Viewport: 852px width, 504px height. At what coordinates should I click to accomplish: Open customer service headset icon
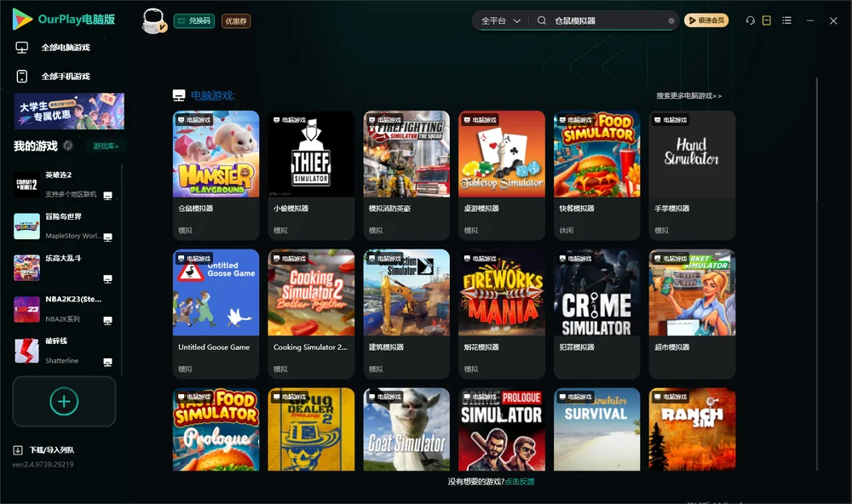(x=750, y=20)
